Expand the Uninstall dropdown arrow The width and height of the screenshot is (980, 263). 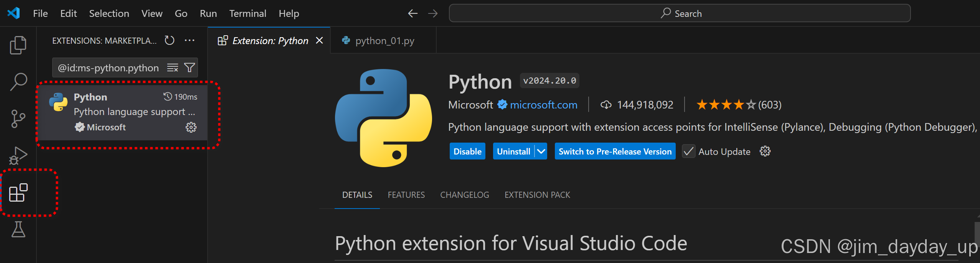pyautogui.click(x=541, y=151)
